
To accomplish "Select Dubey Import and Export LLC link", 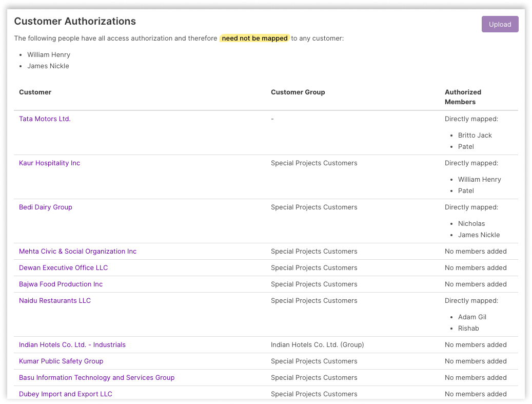I will click(66, 394).
